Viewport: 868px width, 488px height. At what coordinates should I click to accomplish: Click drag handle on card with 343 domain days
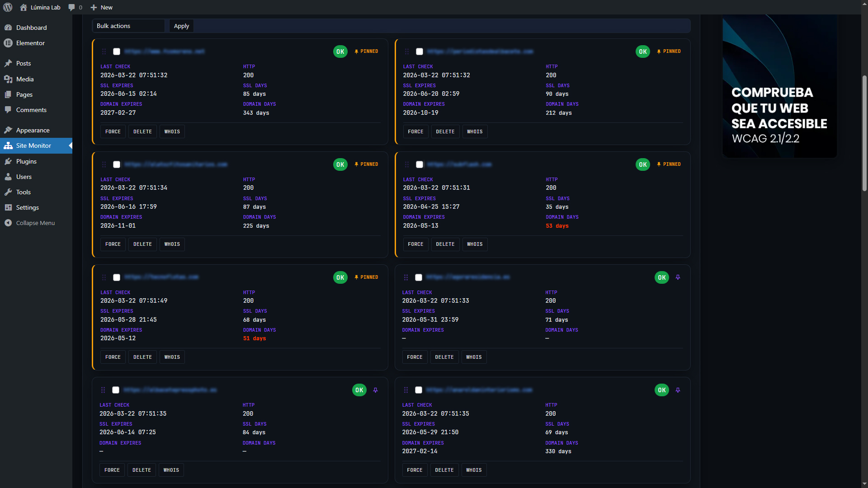click(x=104, y=52)
